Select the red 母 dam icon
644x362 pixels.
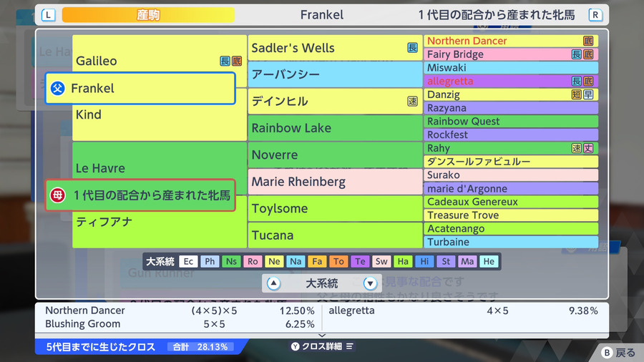pyautogui.click(x=57, y=195)
